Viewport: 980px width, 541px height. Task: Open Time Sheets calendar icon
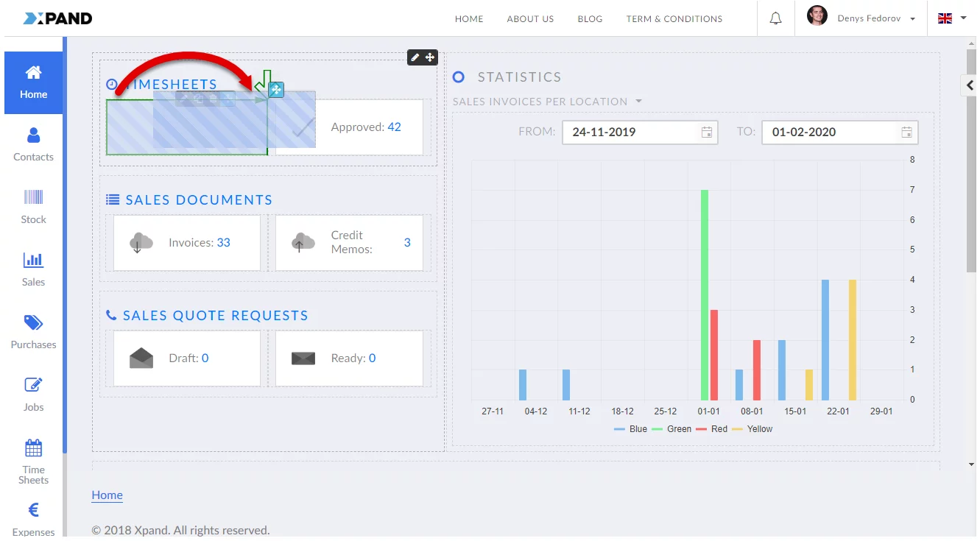tap(33, 448)
